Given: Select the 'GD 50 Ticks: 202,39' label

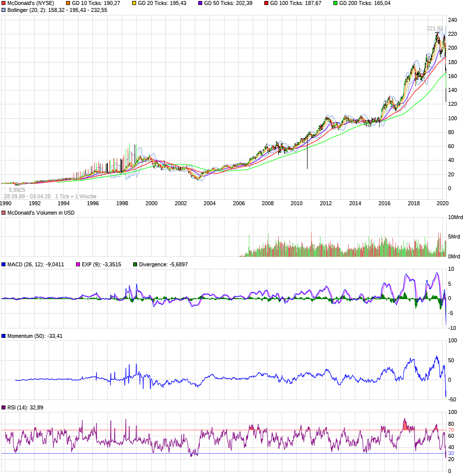Looking at the screenshot, I should [228, 3].
